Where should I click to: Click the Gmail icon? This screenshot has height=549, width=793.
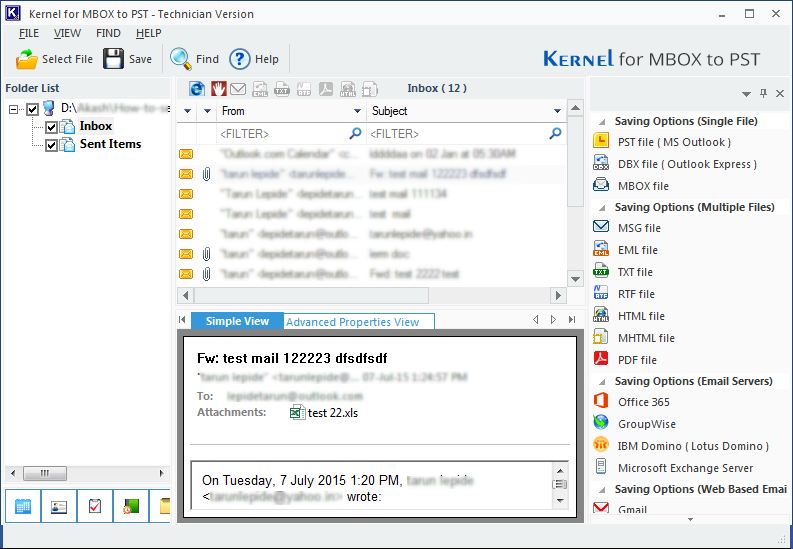click(601, 507)
